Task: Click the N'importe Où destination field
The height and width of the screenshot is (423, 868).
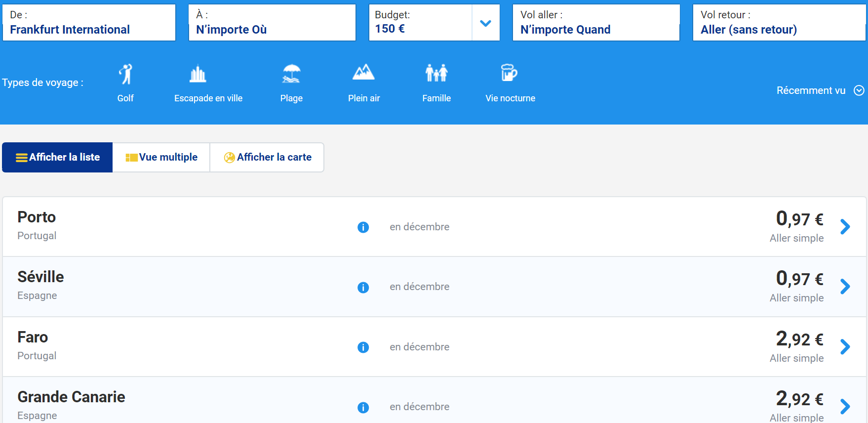Action: 272,23
